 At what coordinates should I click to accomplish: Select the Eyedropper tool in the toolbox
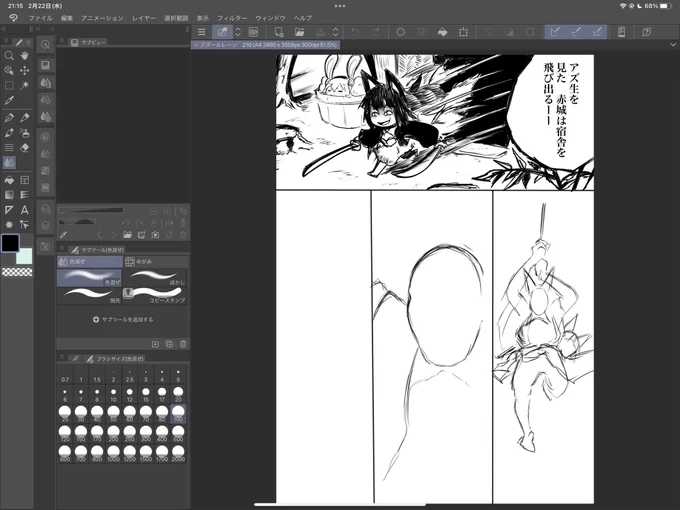point(9,100)
